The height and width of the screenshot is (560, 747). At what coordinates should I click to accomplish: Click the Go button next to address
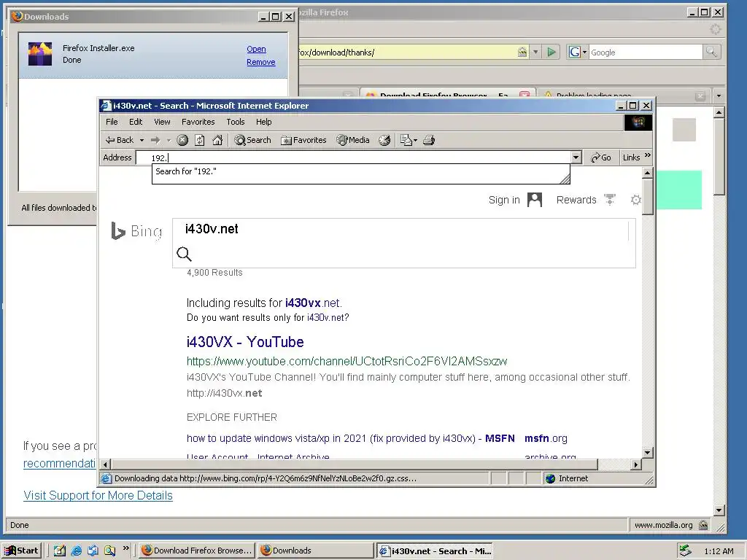(601, 157)
